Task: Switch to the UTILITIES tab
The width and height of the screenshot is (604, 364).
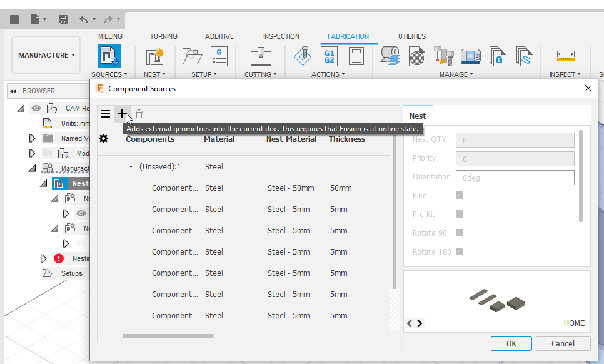Action: (x=412, y=36)
